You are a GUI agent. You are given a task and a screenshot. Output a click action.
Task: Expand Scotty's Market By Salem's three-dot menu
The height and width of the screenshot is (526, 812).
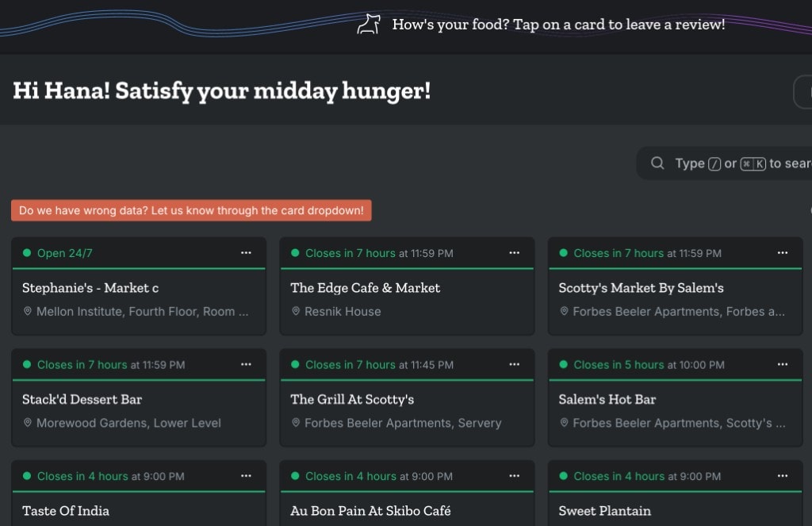click(783, 253)
